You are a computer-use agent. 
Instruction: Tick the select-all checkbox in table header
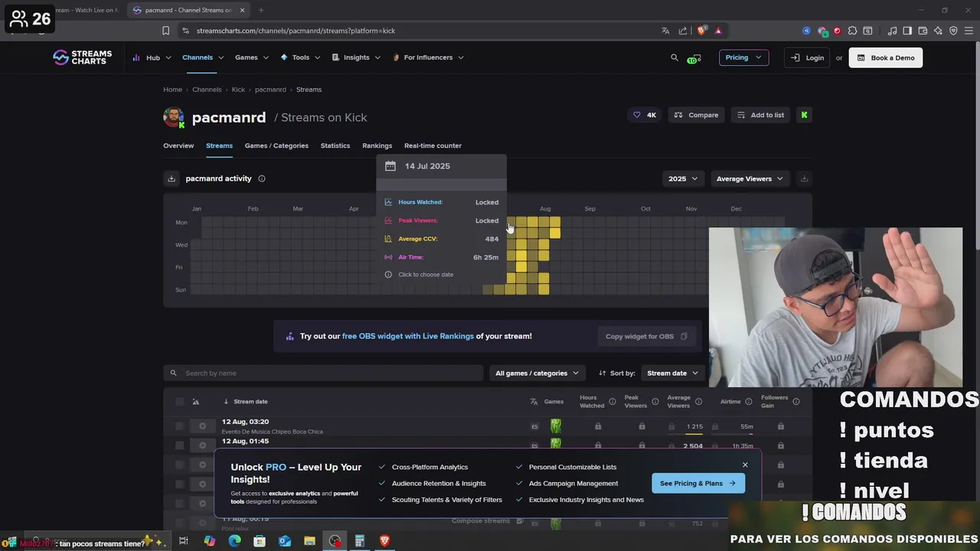(180, 402)
